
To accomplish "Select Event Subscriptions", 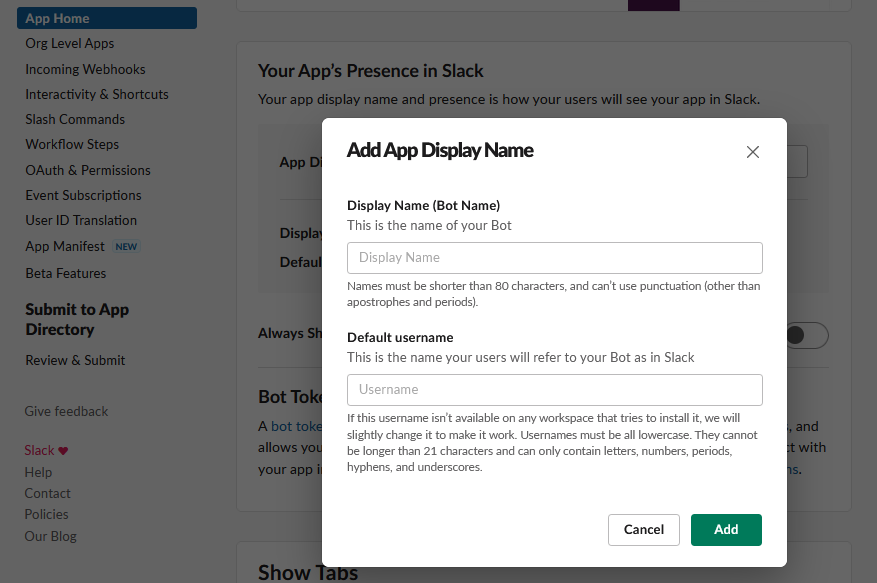I will click(x=83, y=196).
